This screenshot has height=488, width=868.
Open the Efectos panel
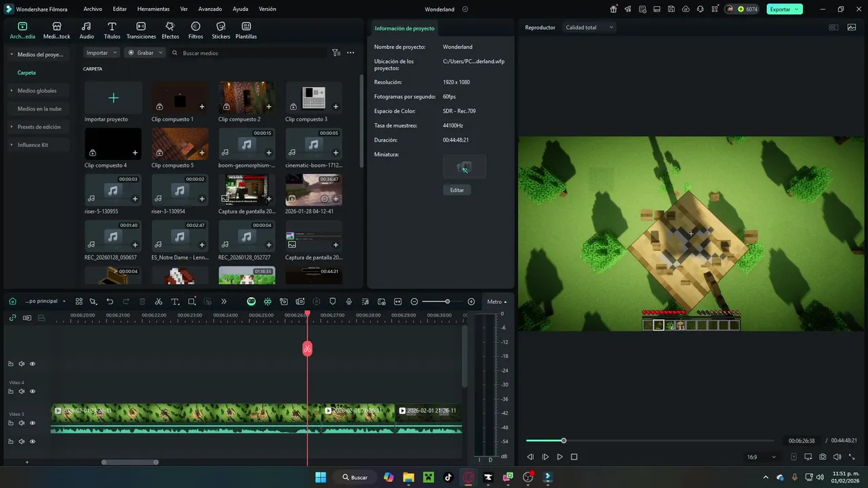[170, 30]
